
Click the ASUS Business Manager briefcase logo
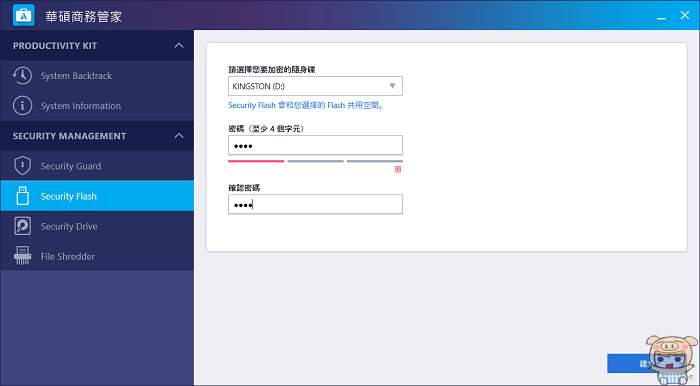pyautogui.click(x=23, y=15)
